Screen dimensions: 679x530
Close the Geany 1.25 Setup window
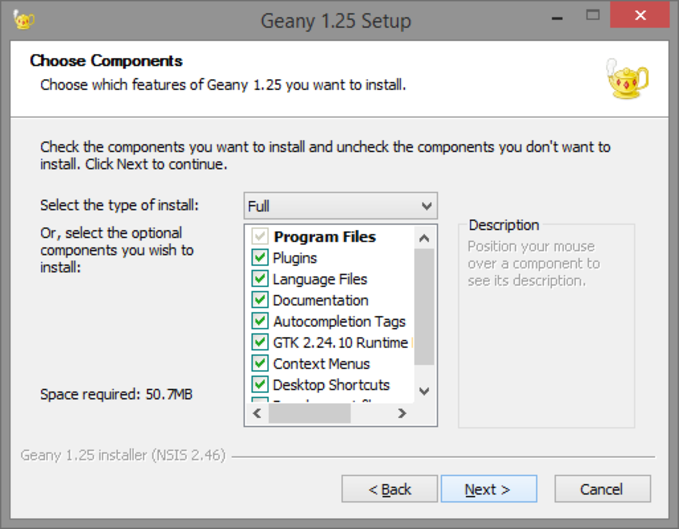click(640, 16)
